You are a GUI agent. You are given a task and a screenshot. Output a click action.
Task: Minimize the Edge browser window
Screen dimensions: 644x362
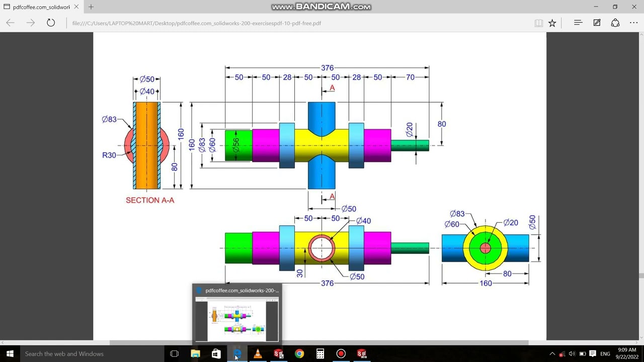coord(596,7)
